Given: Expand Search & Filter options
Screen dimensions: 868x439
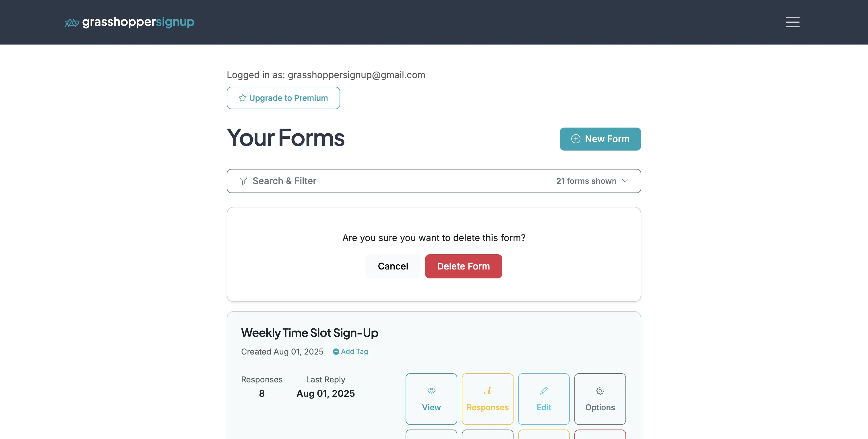Looking at the screenshot, I should [x=285, y=181].
